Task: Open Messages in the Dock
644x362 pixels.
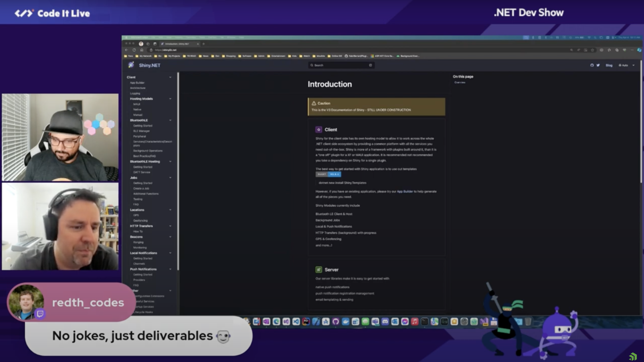Action: click(365, 322)
